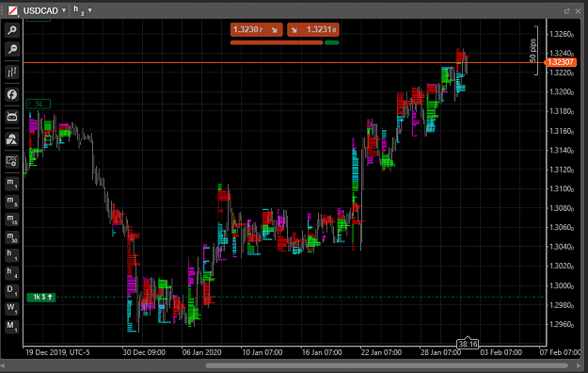Open the h2 timeframe dropdown

click(x=90, y=10)
